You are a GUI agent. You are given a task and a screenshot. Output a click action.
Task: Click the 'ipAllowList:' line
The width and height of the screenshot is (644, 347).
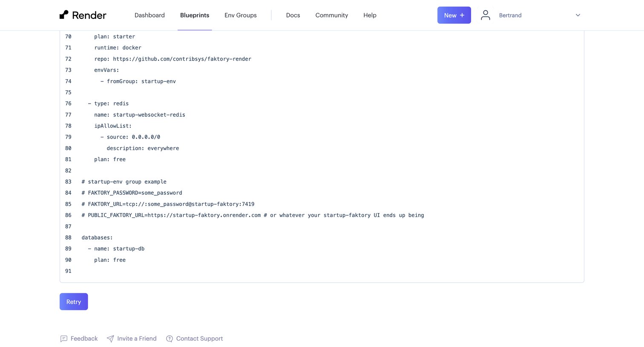(113, 126)
